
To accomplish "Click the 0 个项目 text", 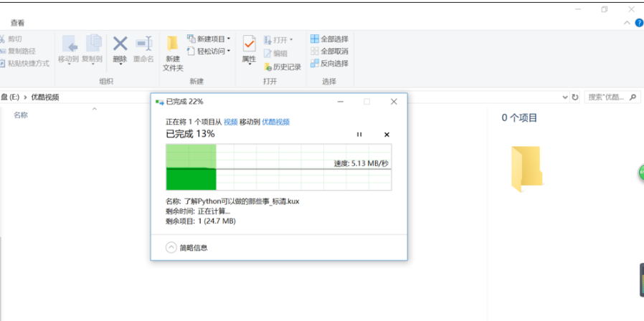I will tap(519, 118).
